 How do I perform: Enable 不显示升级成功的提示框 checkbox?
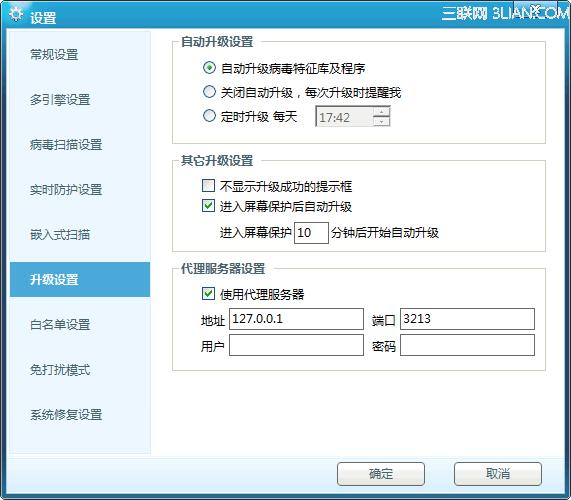tap(208, 185)
